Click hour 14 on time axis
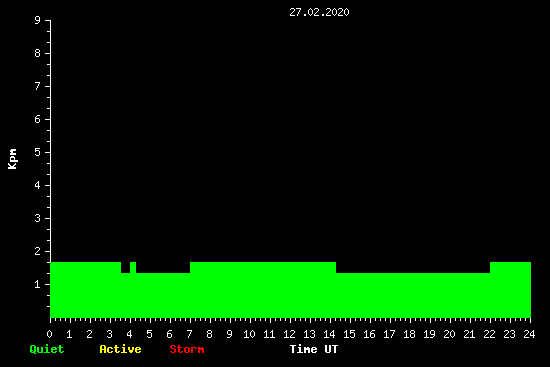 click(329, 334)
